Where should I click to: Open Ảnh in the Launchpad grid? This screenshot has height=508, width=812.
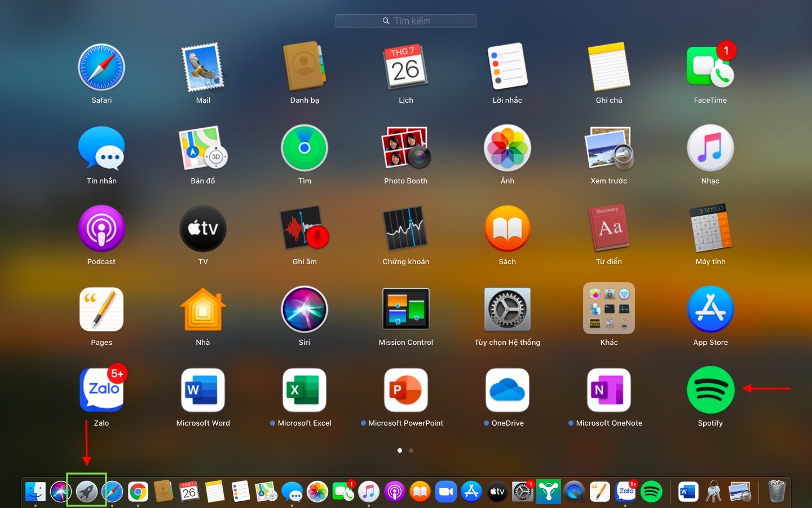click(507, 148)
